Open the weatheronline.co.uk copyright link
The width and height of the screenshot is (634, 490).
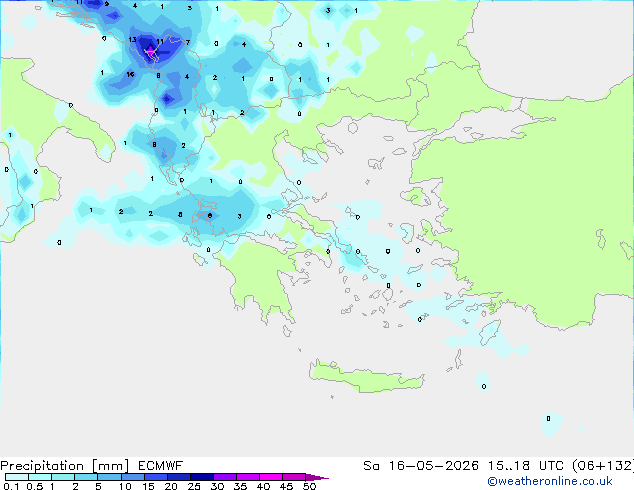coord(549,481)
